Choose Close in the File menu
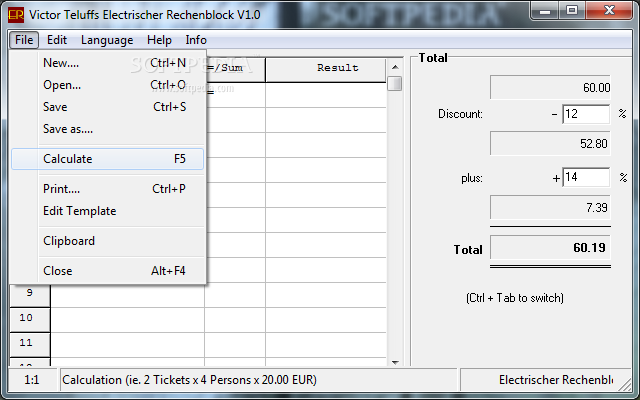 pos(108,271)
